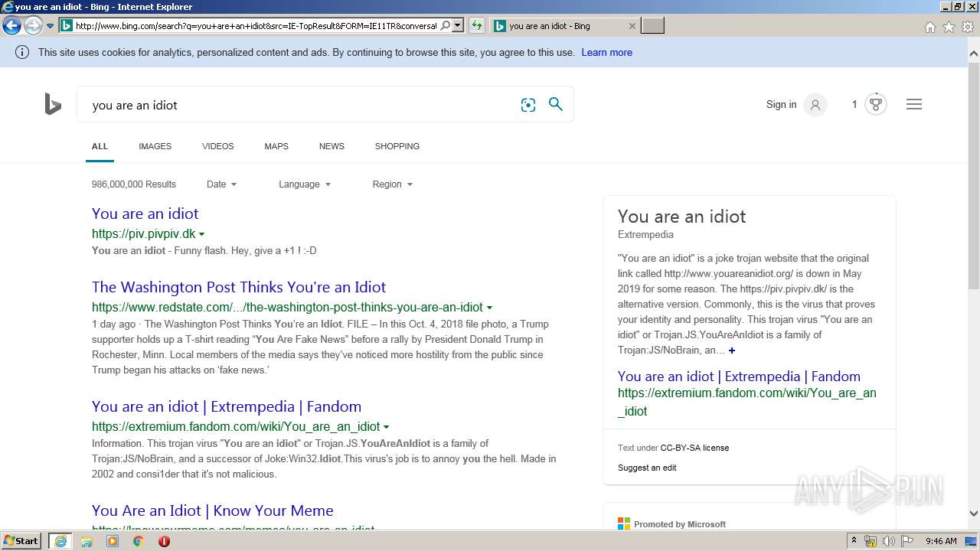980x551 pixels.
Task: Switch to the MAPS tab
Action: 276,146
